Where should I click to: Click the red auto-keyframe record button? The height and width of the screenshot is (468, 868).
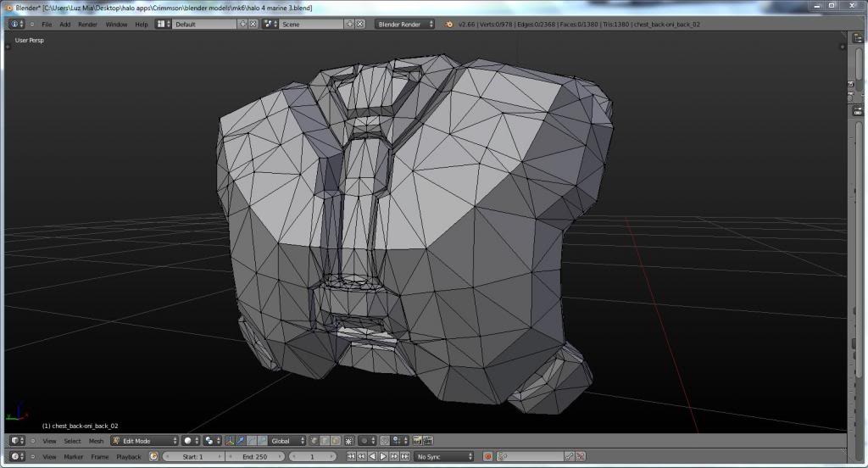tap(489, 457)
